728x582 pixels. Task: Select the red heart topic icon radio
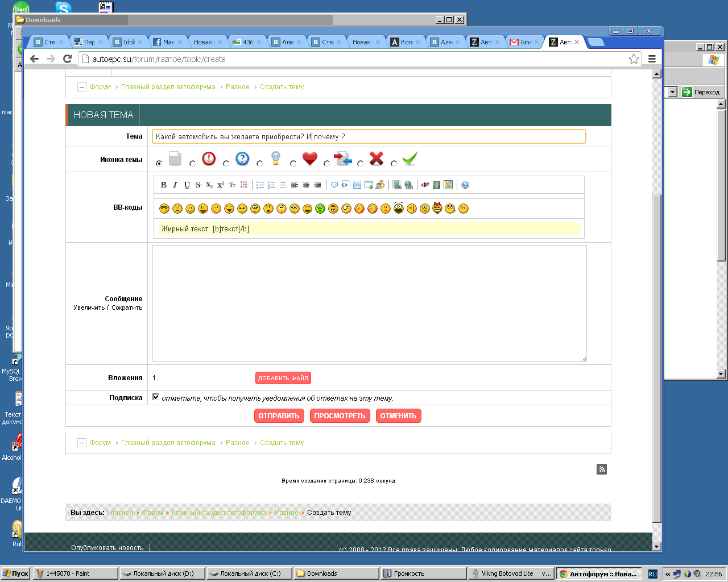coord(293,164)
